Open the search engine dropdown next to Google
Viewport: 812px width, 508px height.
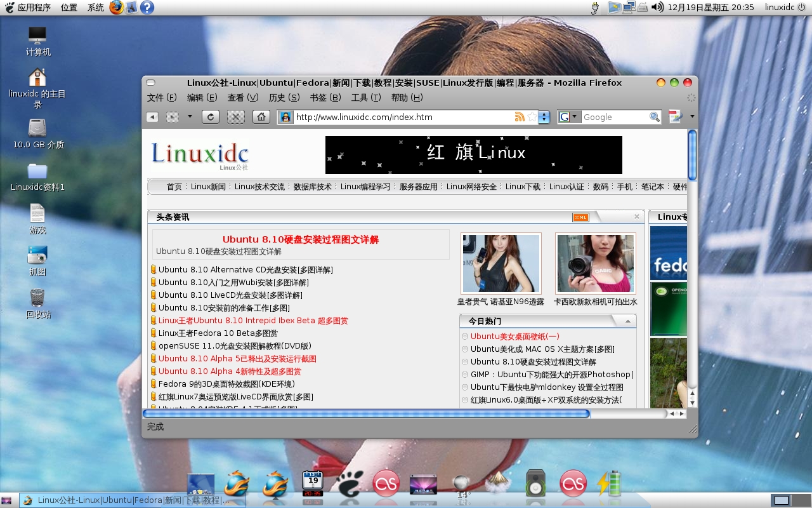tap(568, 117)
